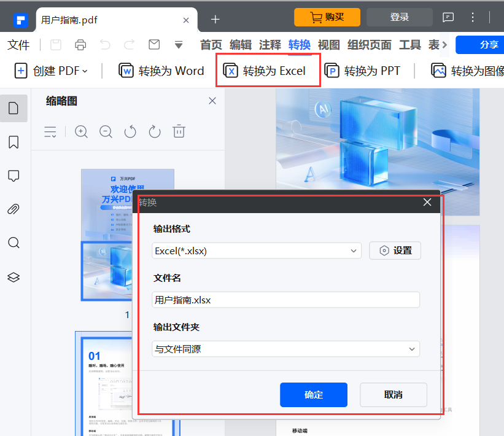Open the page thumbnails panel in the sidebar
504x436 pixels.
pos(14,108)
